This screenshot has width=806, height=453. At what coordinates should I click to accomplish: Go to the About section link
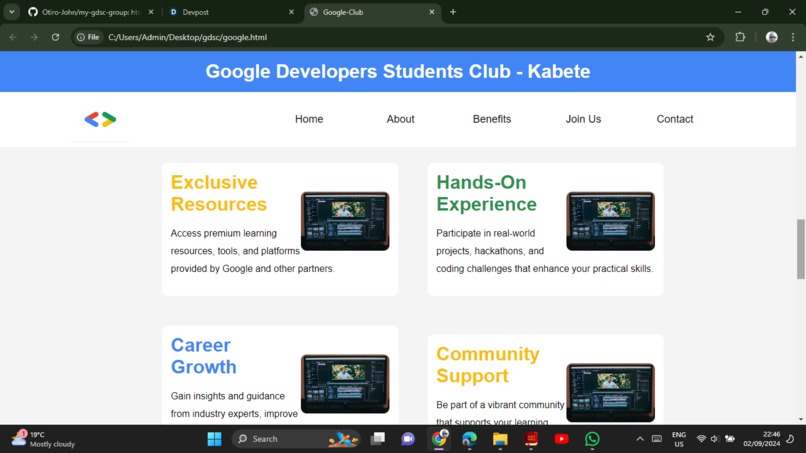(400, 119)
